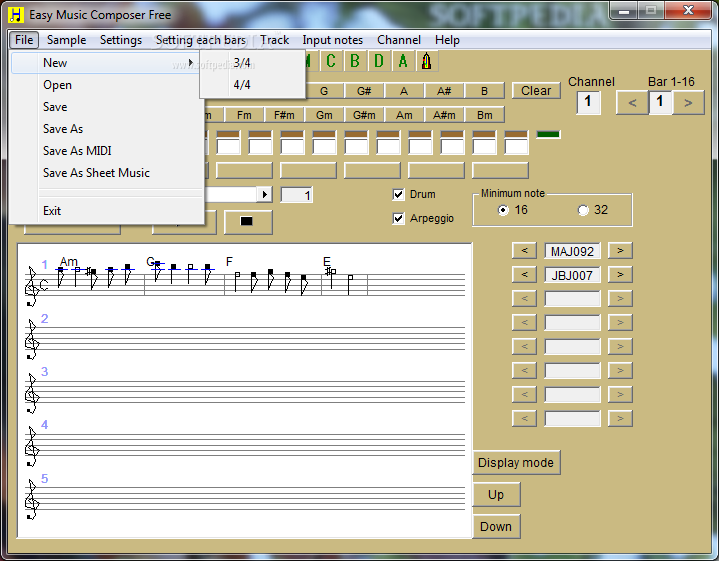Click the MAJ092 pattern field
The height and width of the screenshot is (561, 719).
tap(572, 251)
